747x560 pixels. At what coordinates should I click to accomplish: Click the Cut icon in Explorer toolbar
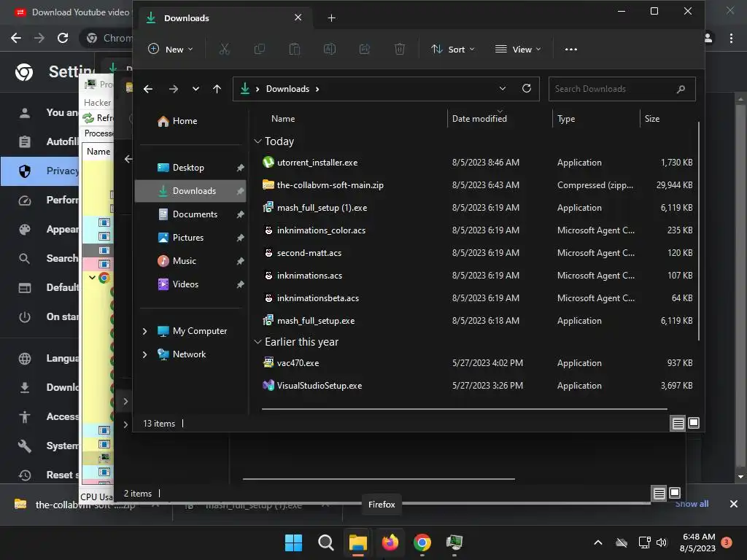pyautogui.click(x=225, y=49)
